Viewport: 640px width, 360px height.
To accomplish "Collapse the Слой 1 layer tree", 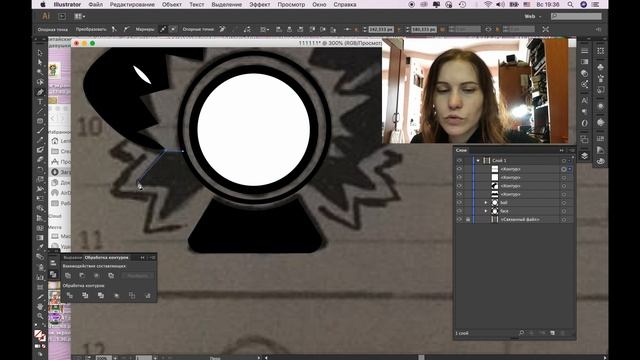I will click(x=478, y=160).
